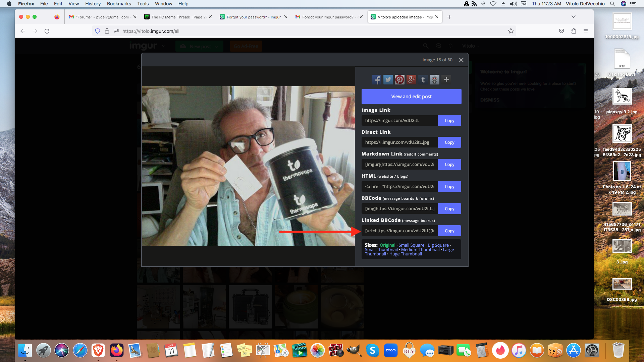The width and height of the screenshot is (644, 362).
Task: Reload the current page
Action: pyautogui.click(x=47, y=31)
